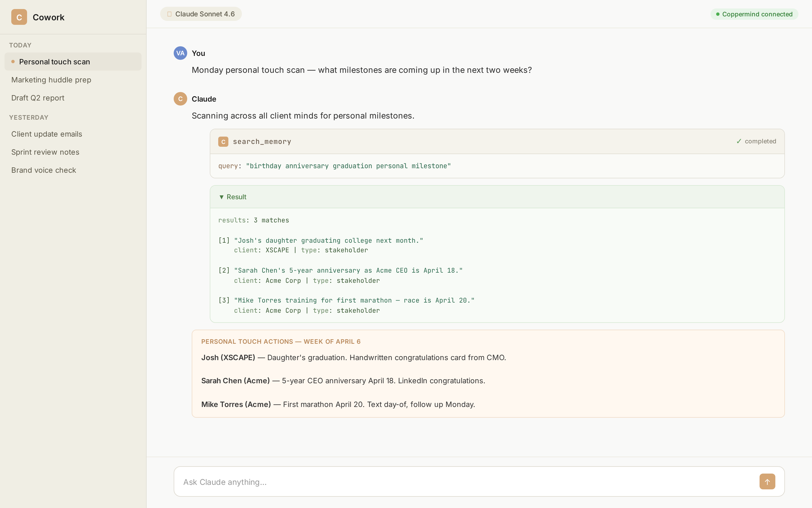Screen dimensions: 812x508
Task: Click the model icon beside Claude Sonnet 4.6
Action: pyautogui.click(x=169, y=14)
